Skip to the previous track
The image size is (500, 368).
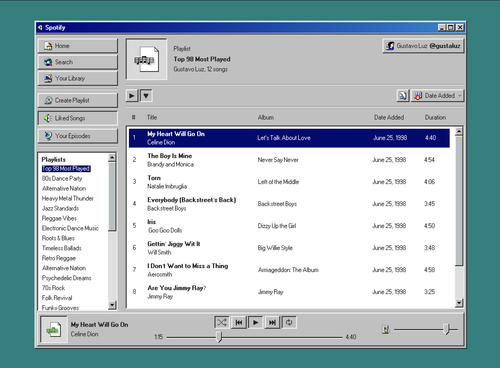[239, 322]
